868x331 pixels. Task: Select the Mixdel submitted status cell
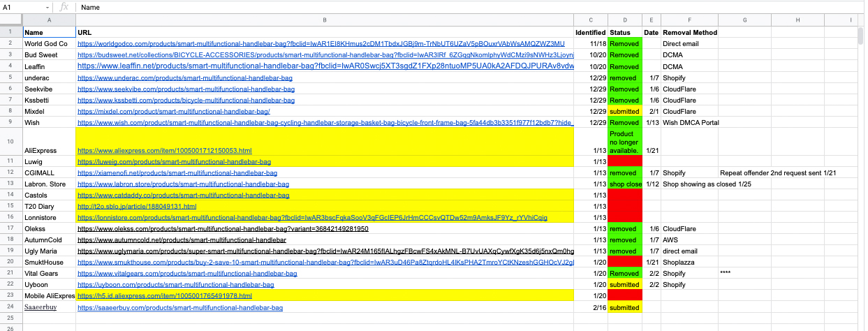click(624, 112)
